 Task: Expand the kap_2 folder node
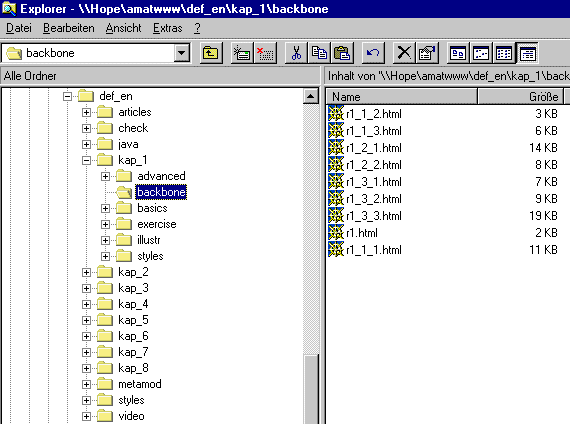[86, 272]
